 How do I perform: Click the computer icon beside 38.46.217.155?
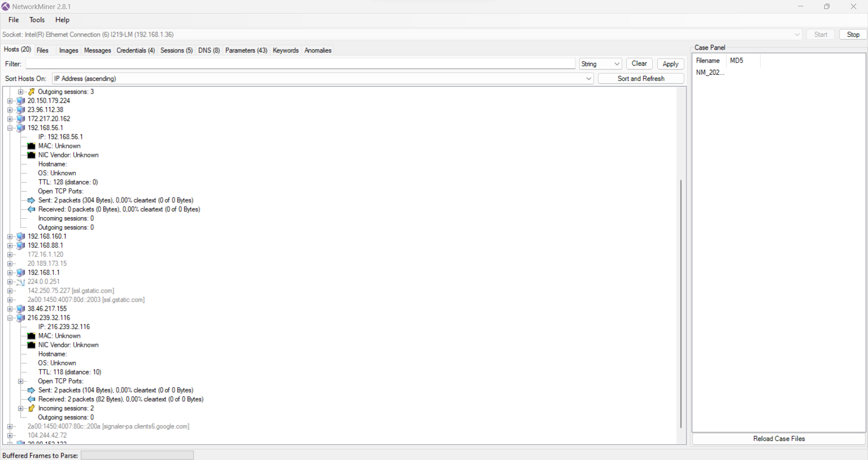click(21, 309)
